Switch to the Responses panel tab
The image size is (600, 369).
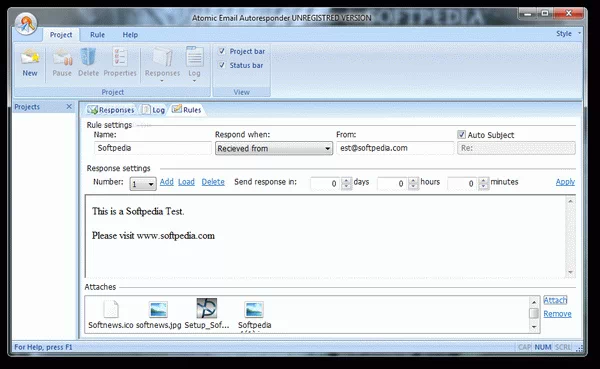pos(111,110)
